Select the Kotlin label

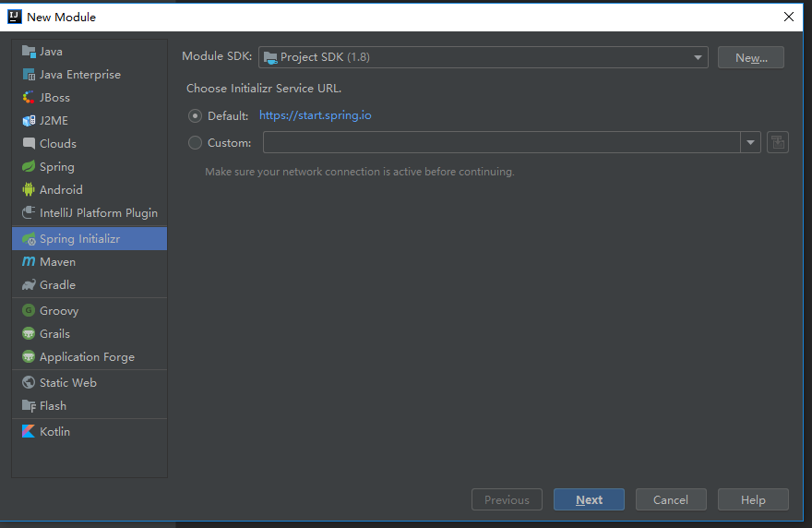54,432
